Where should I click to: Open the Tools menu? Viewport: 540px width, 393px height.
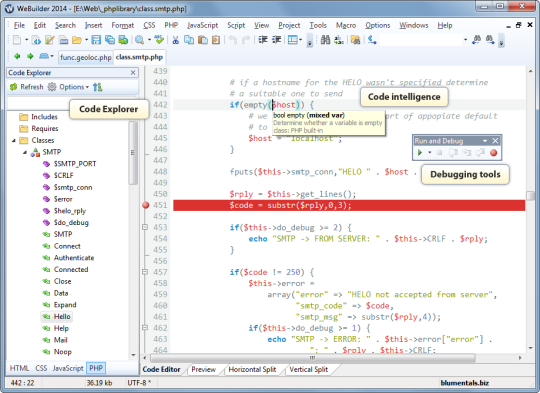pyautogui.click(x=318, y=25)
